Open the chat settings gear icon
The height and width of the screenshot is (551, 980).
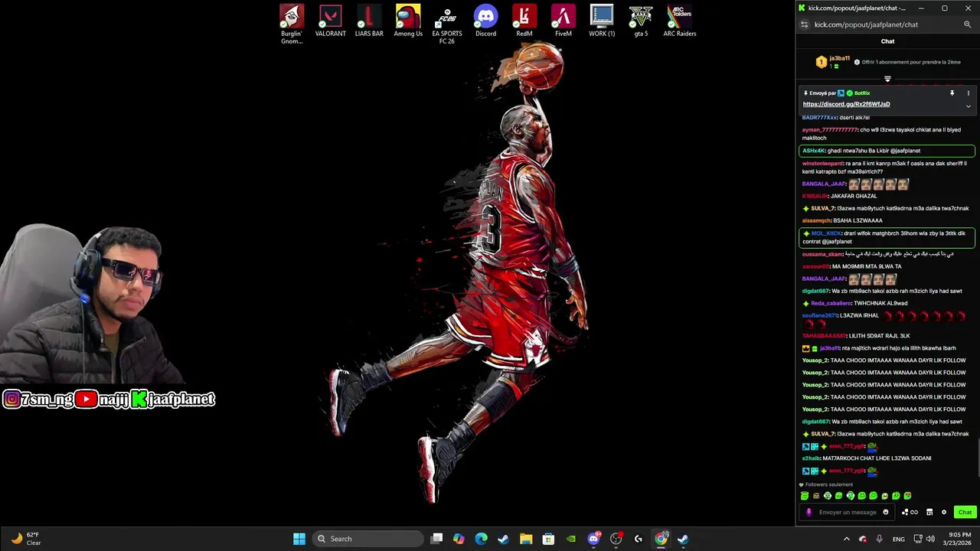tap(944, 512)
